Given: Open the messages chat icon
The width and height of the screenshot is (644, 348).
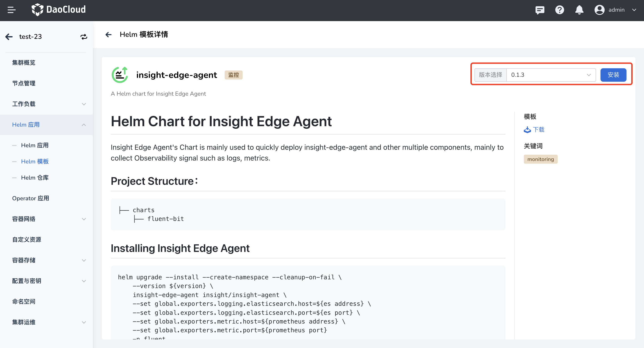Looking at the screenshot, I should (x=540, y=10).
